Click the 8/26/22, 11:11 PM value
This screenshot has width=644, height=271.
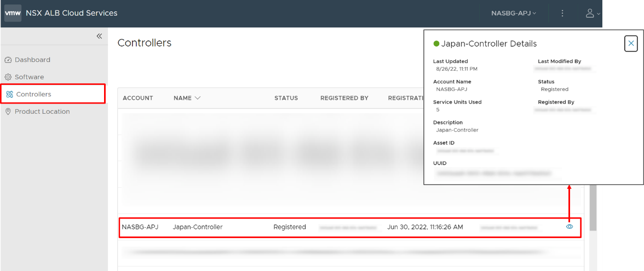pos(457,69)
